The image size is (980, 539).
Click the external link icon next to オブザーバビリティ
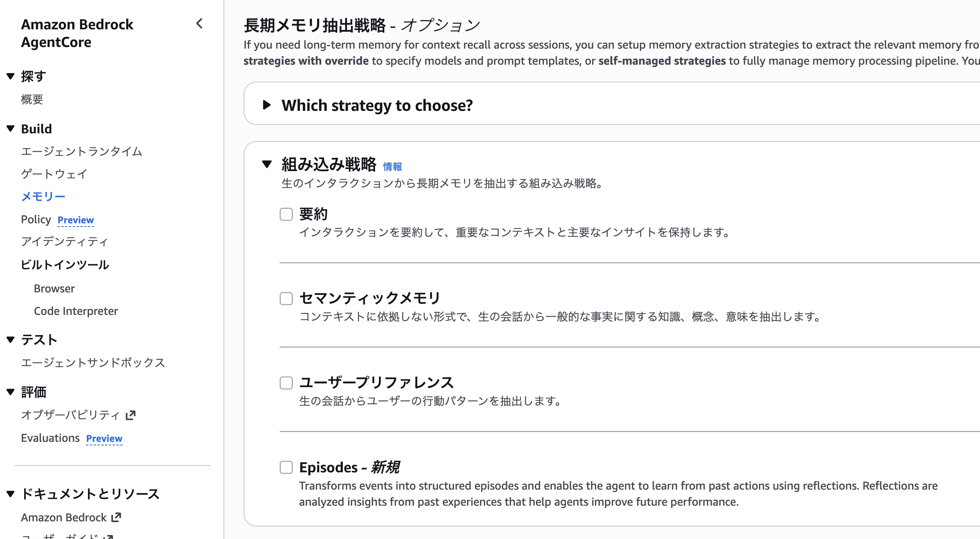(x=131, y=415)
